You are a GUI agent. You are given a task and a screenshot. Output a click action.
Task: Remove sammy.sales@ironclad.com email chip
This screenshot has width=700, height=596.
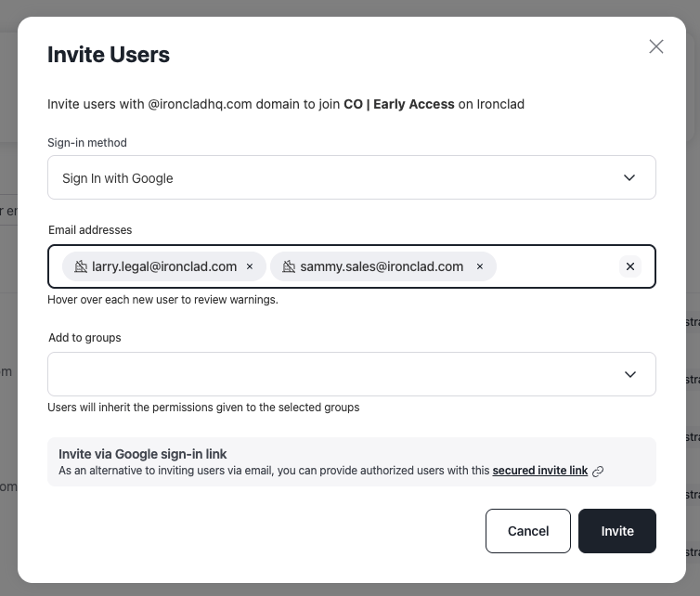coord(480,266)
